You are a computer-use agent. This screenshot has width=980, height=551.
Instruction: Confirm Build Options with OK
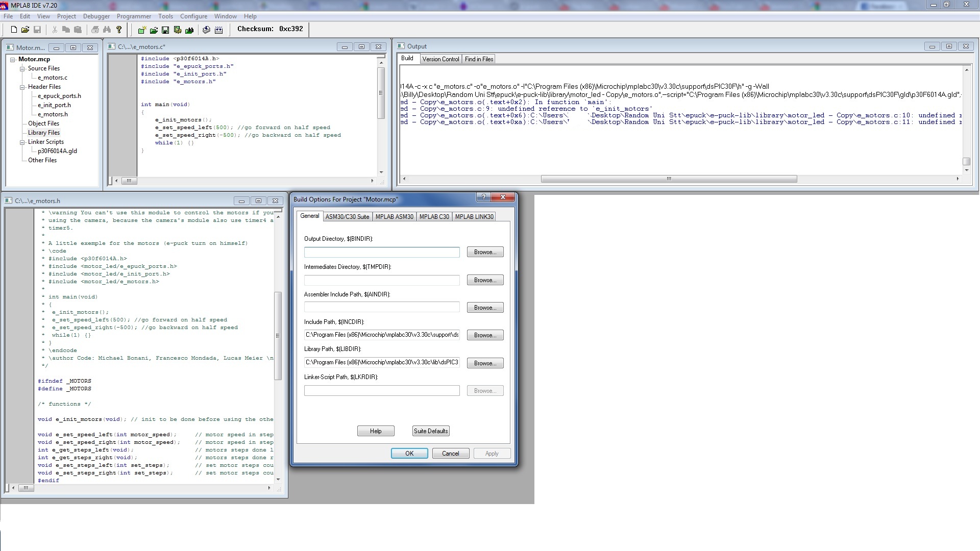click(409, 454)
